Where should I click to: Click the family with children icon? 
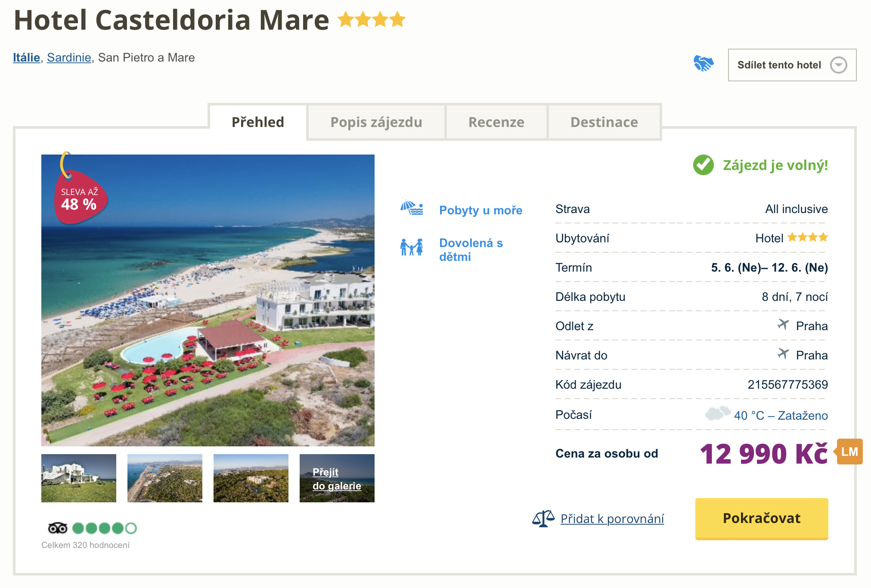412,247
